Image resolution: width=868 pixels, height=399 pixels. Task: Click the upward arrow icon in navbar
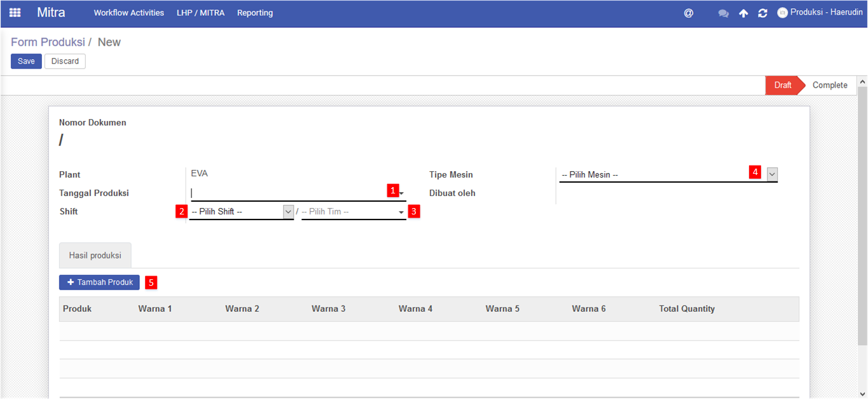(x=743, y=13)
